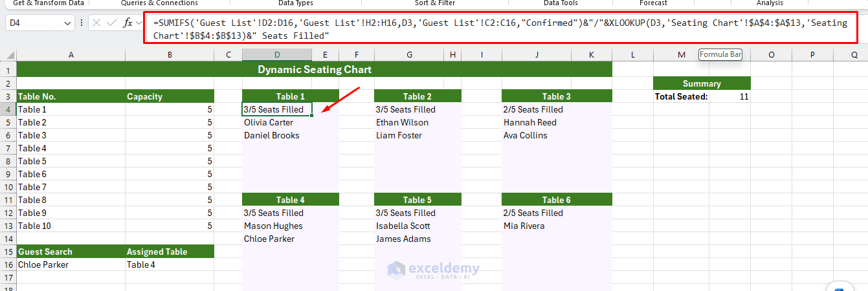Screen dimensions: 868x291
Task: Click the green Table 2 heading
Action: (x=417, y=97)
